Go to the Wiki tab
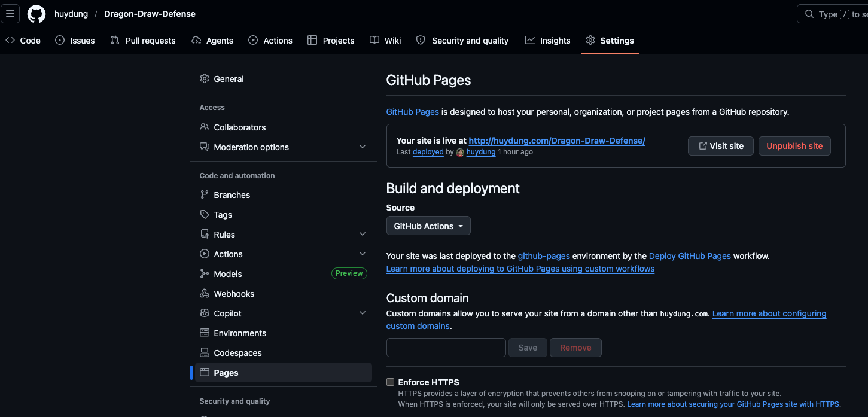The width and height of the screenshot is (868, 417). click(385, 40)
